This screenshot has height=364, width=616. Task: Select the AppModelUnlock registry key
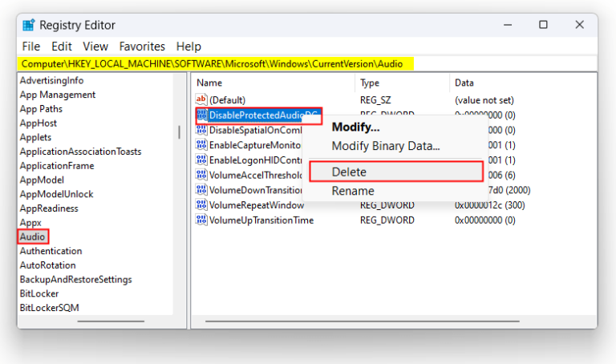56,194
